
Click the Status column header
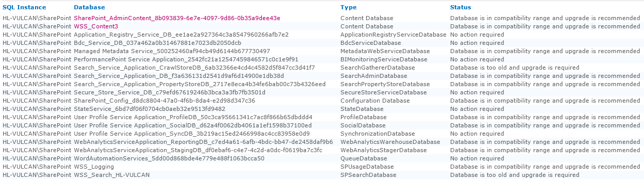pos(460,7)
